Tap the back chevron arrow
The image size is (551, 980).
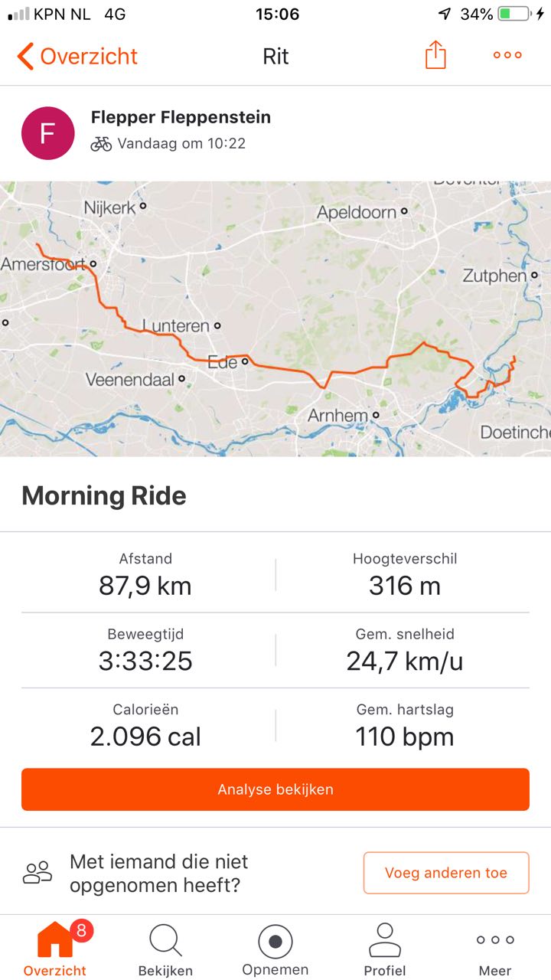[25, 56]
